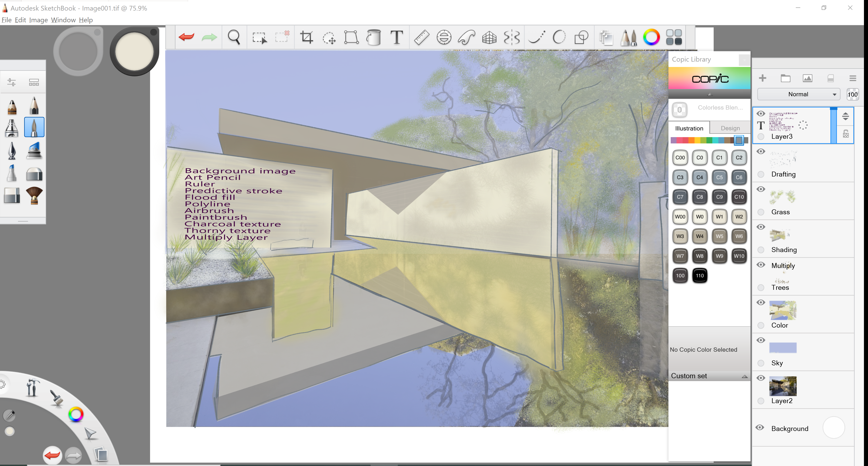Select the Text tool
The image size is (868, 466).
(397, 37)
